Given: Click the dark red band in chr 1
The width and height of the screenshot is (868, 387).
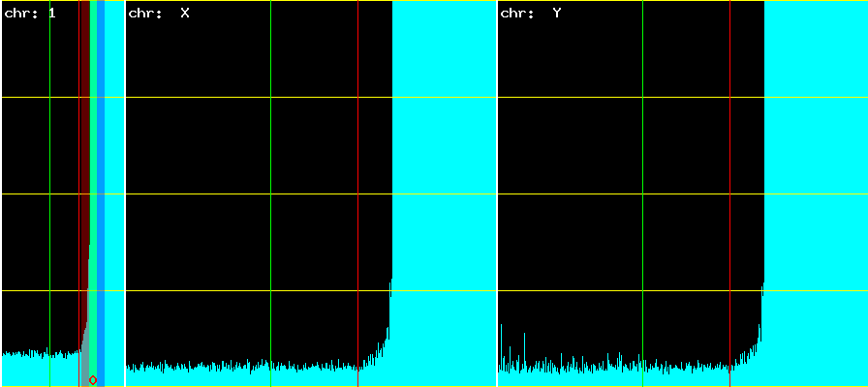Looking at the screenshot, I should pos(84,145).
